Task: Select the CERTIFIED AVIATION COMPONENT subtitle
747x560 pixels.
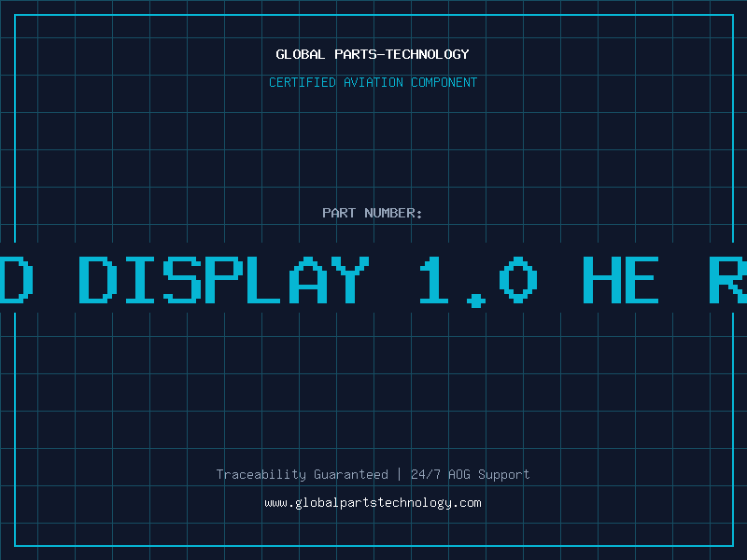Action: click(373, 82)
